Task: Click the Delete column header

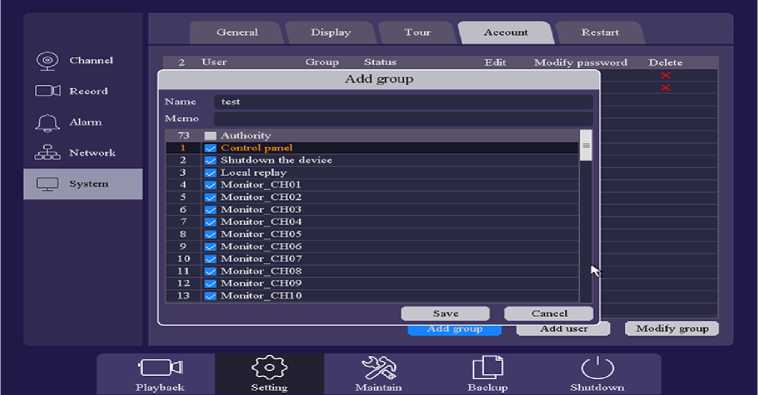Action: 665,63
